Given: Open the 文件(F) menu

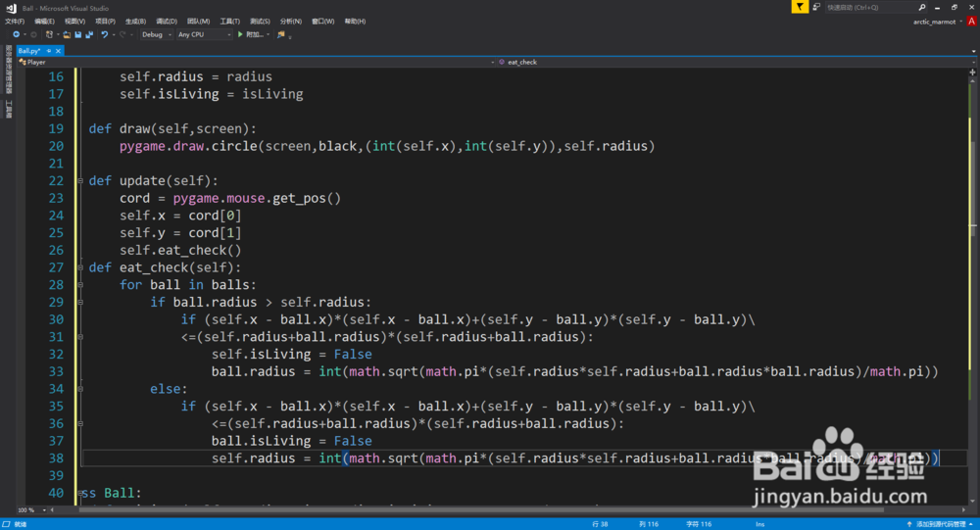Looking at the screenshot, I should click(x=15, y=22).
